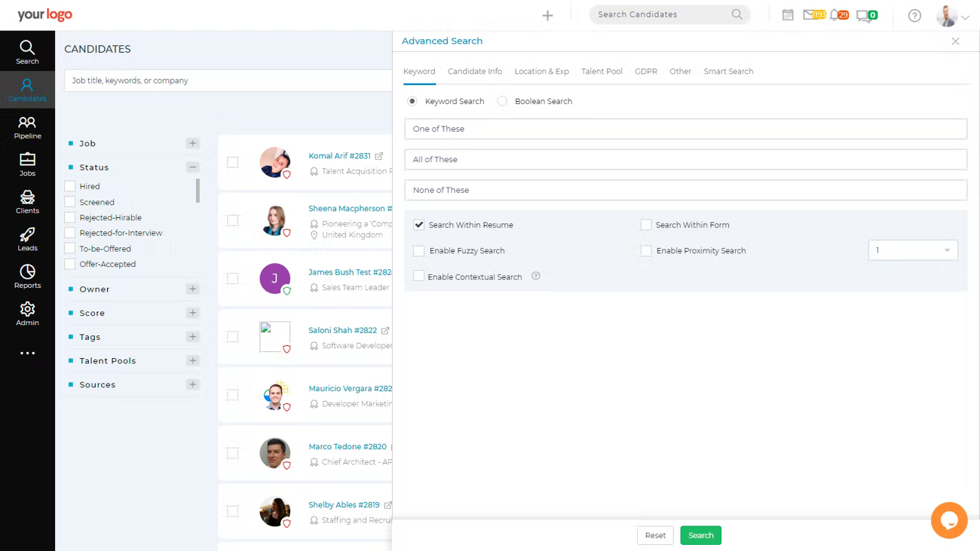
Task: Uncheck Search Within Resume
Action: (x=419, y=225)
